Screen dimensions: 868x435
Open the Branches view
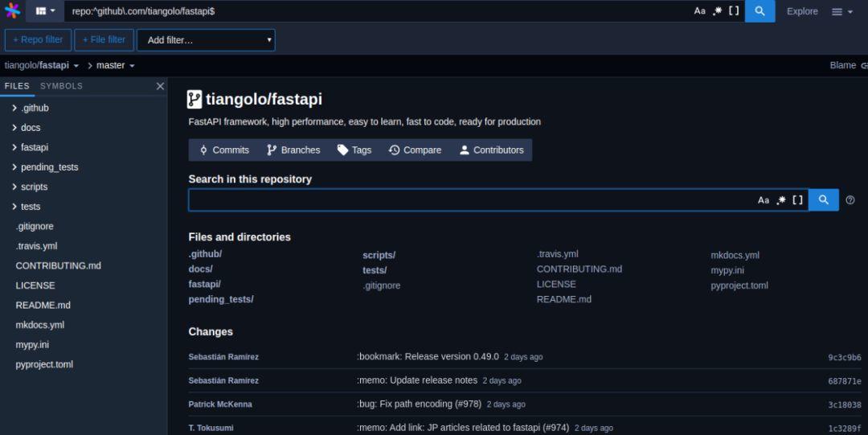tap(293, 150)
